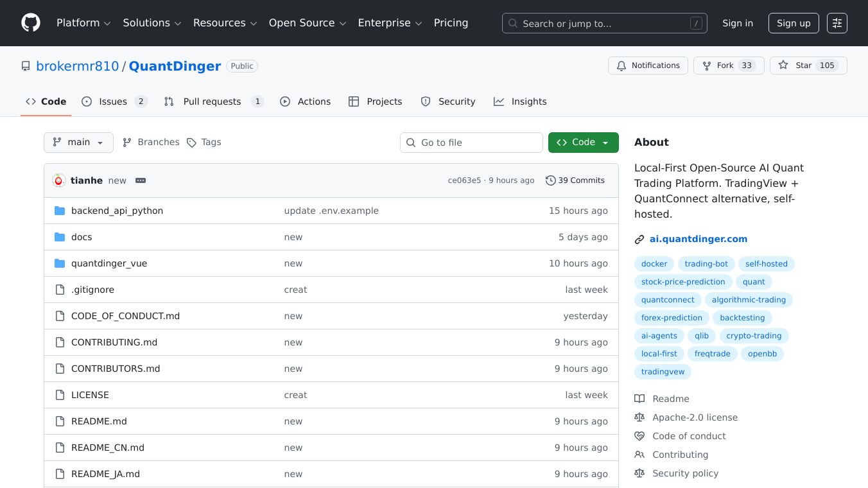Click the link icon beside ai.quantdinger.com
The height and width of the screenshot is (488, 868).
point(639,240)
